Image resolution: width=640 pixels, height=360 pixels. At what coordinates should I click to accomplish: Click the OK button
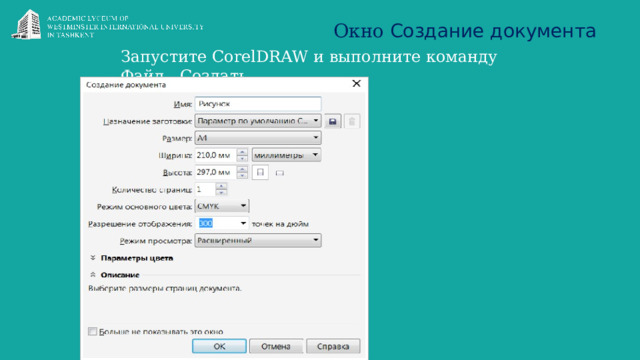(219, 346)
